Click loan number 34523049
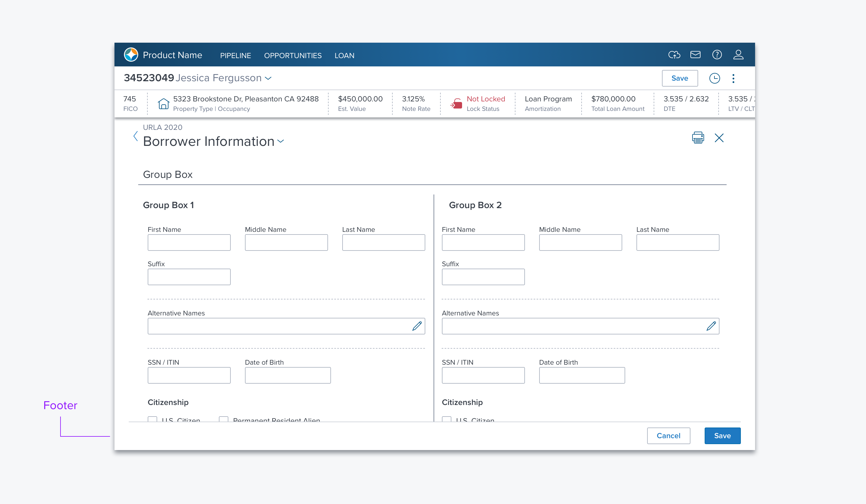The height and width of the screenshot is (504, 866). [x=149, y=78]
